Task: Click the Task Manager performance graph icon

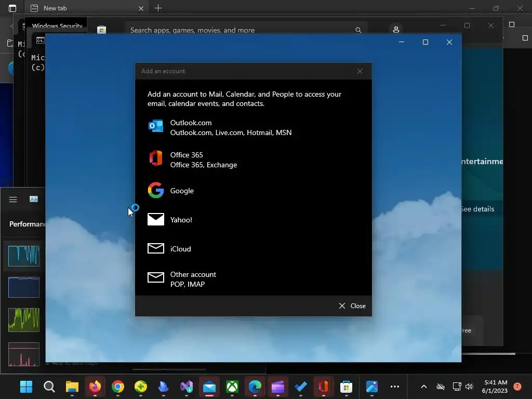Action: pyautogui.click(x=34, y=199)
